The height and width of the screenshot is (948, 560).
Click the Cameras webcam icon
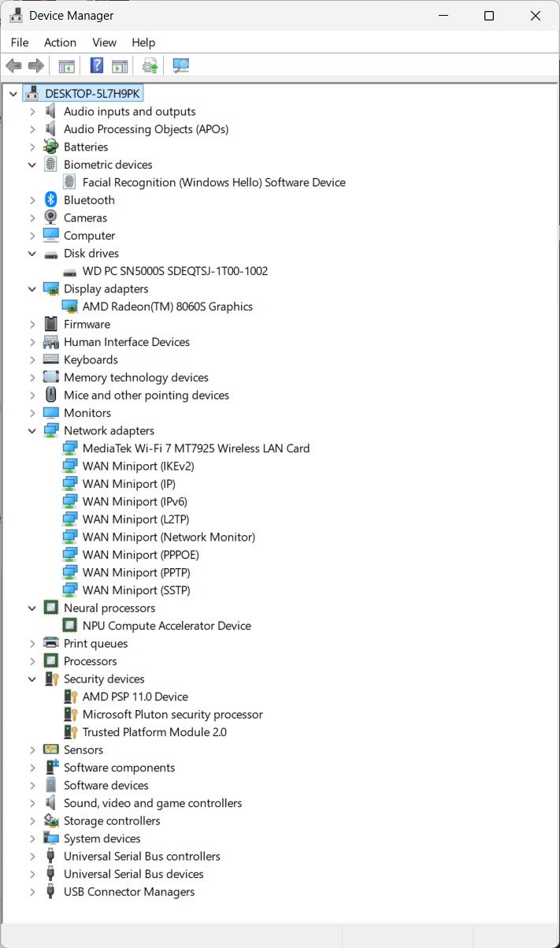click(51, 217)
